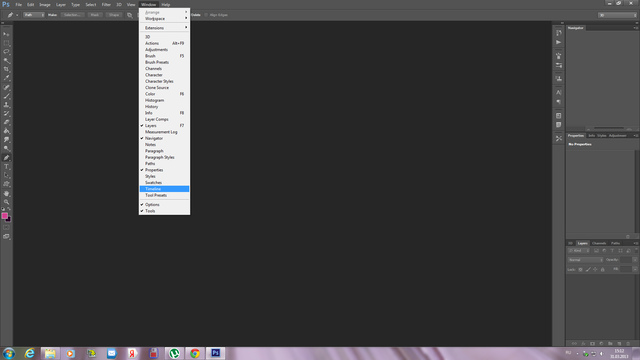
Task: Open the Tool Presets icon in dock
Action: [x=559, y=138]
